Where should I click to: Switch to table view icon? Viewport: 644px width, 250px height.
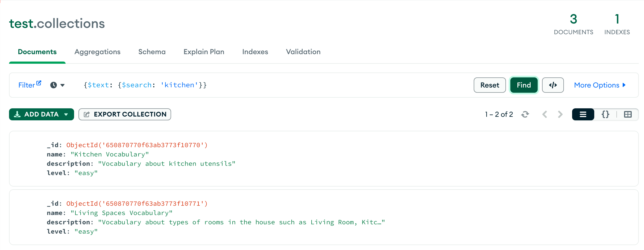pyautogui.click(x=627, y=114)
